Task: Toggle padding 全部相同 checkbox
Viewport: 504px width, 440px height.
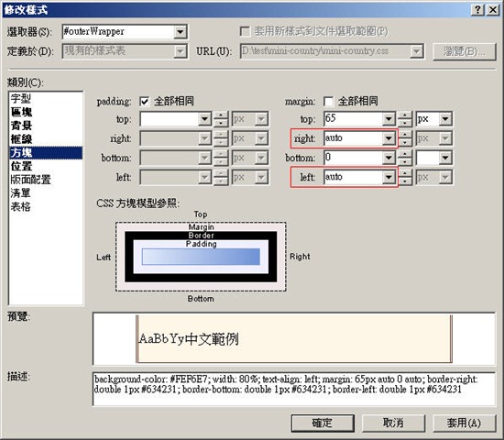Action: coord(144,102)
